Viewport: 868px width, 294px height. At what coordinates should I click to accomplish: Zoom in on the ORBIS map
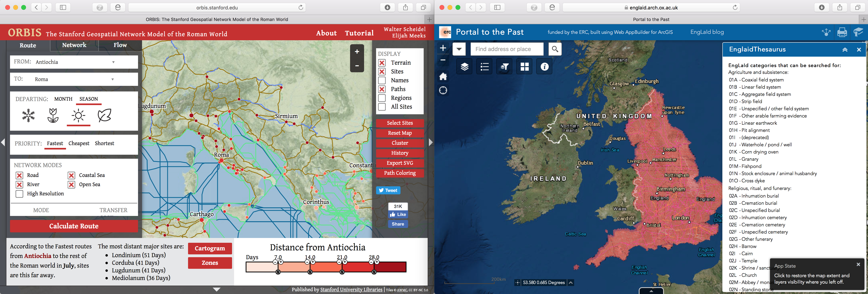[357, 52]
